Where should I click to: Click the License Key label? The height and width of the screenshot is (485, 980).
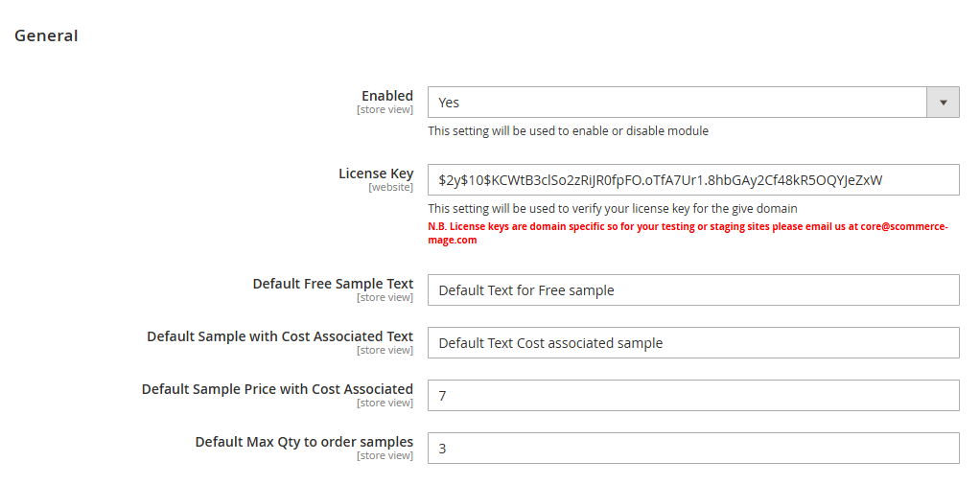375,173
